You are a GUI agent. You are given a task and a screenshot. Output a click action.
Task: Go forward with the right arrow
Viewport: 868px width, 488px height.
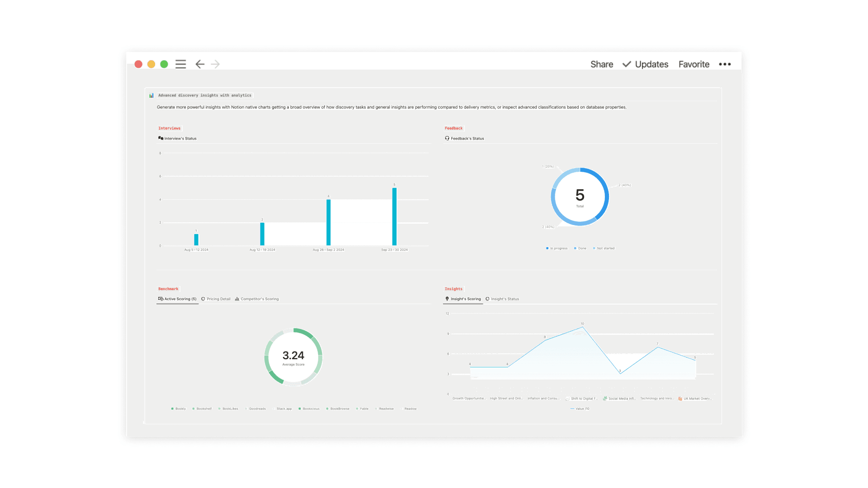pyautogui.click(x=216, y=64)
